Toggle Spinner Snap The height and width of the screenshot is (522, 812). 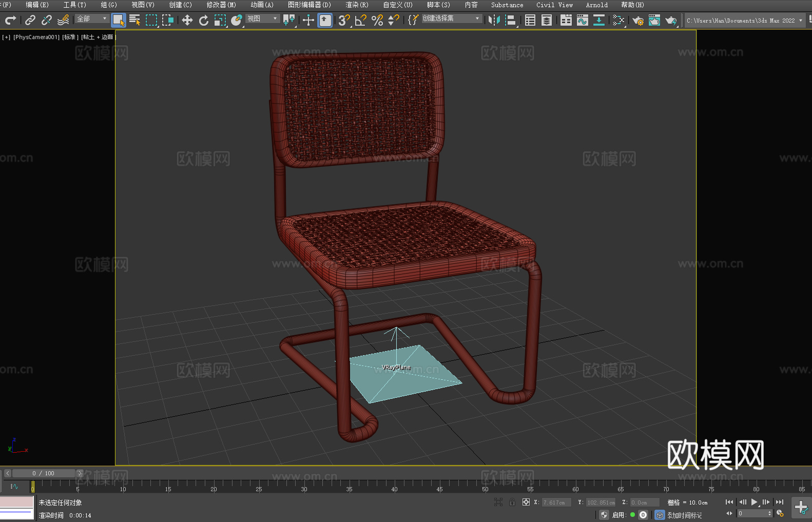394,20
